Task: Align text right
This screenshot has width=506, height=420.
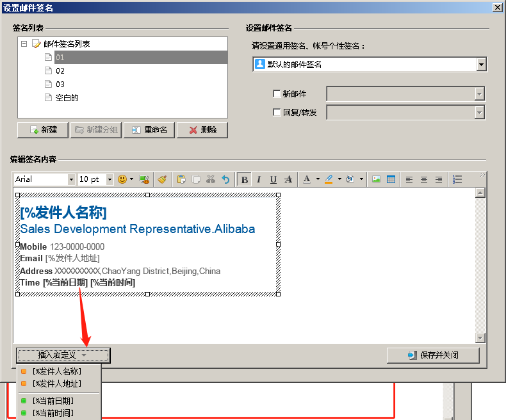Action: point(439,179)
